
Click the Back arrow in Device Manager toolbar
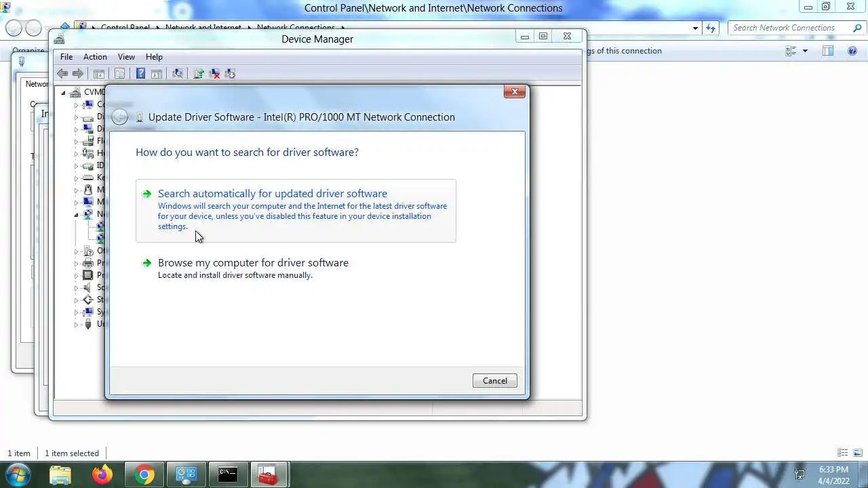tap(62, 74)
